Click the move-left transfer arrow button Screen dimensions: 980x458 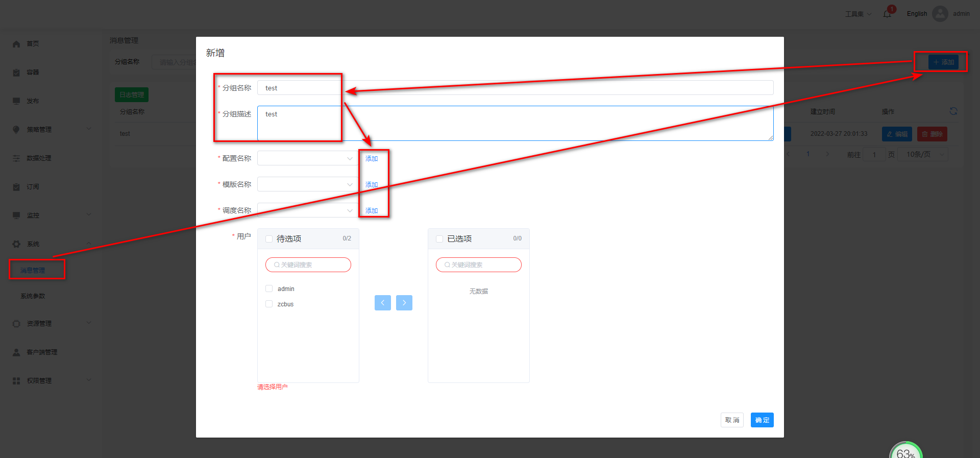click(382, 303)
